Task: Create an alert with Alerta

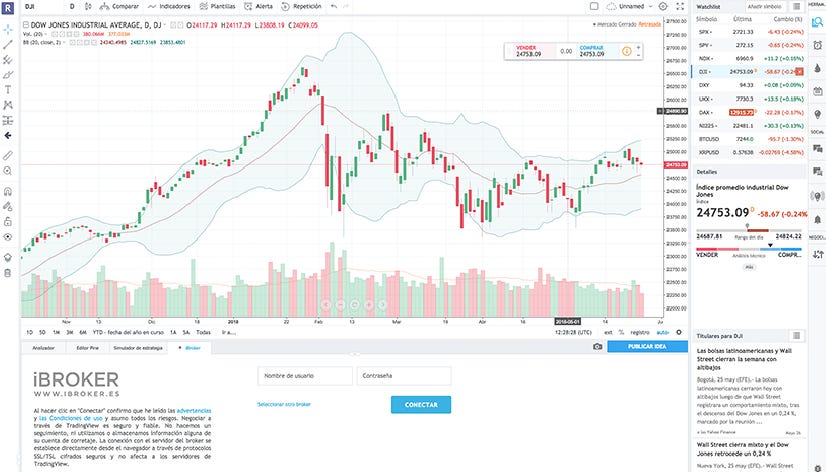Action: point(258,6)
